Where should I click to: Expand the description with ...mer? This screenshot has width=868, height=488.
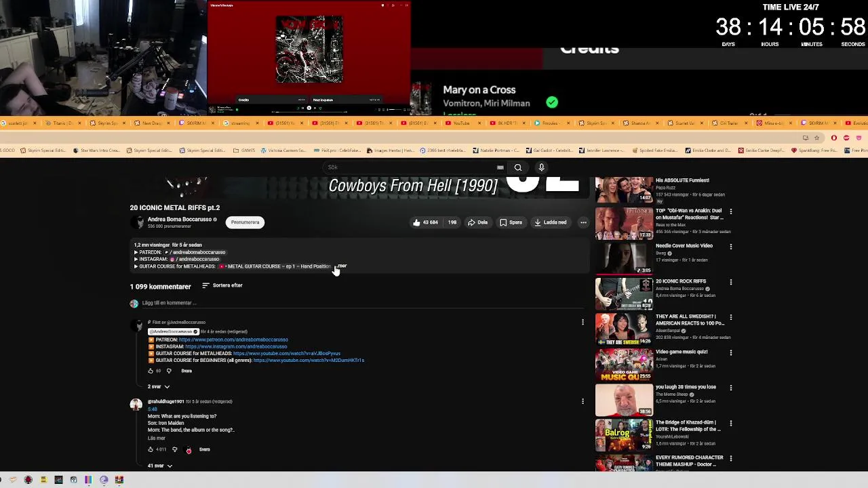point(342,266)
